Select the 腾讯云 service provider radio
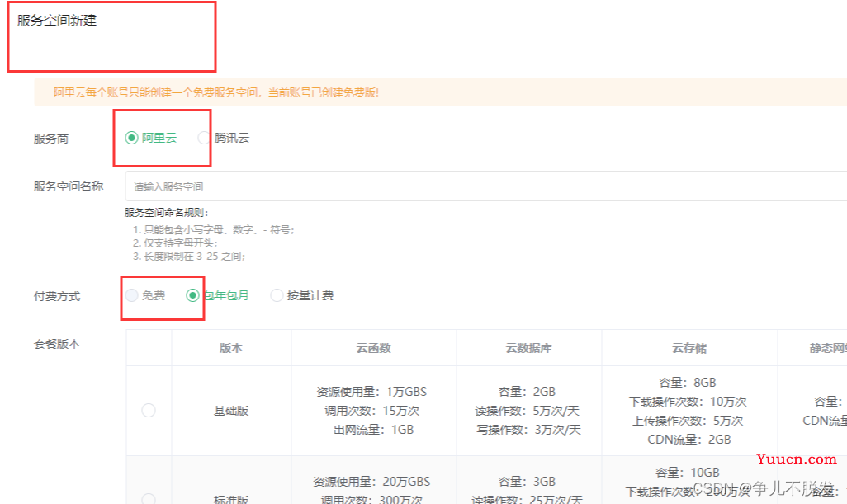Image resolution: width=847 pixels, height=504 pixels. click(203, 138)
